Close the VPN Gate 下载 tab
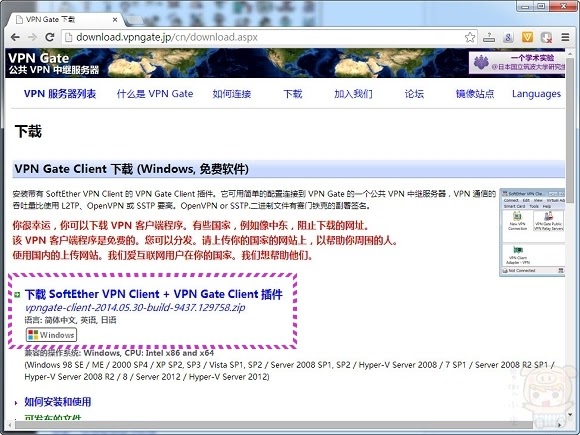 coord(115,20)
